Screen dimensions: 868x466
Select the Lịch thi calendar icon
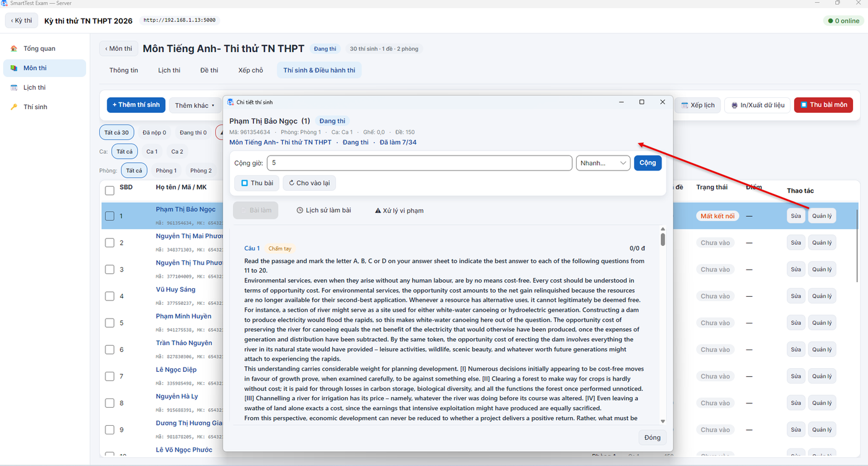pos(14,87)
